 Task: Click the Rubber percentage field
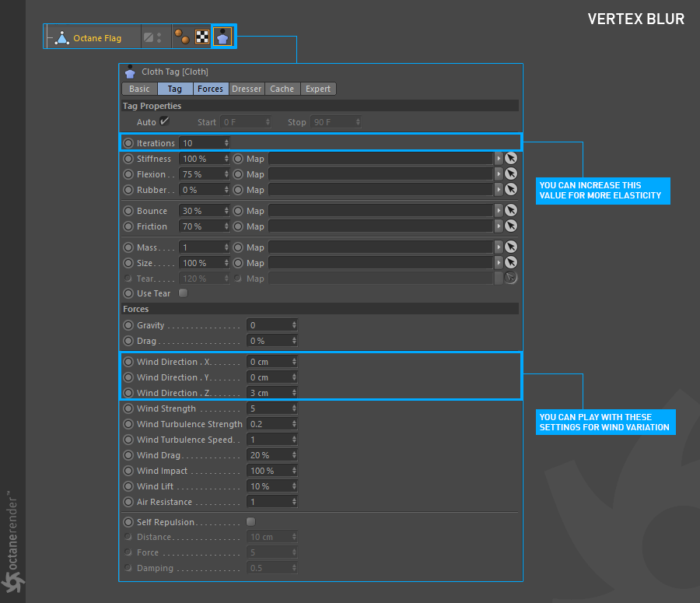pyautogui.click(x=204, y=190)
